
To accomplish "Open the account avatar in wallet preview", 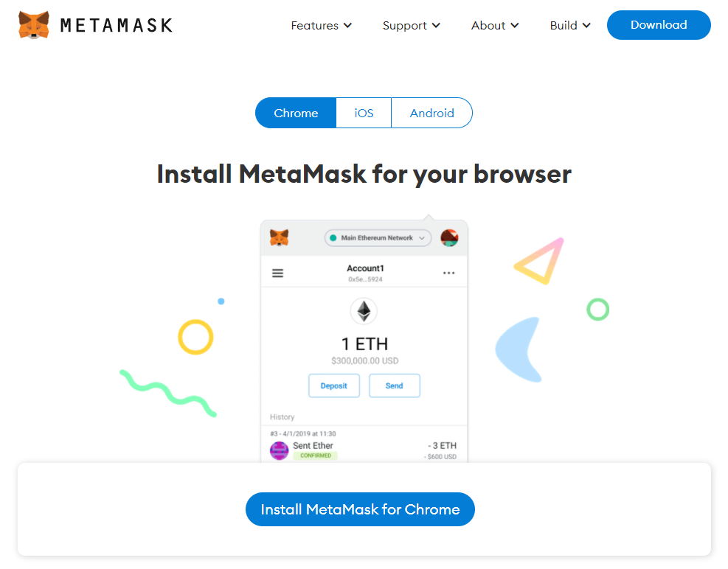I will point(449,237).
